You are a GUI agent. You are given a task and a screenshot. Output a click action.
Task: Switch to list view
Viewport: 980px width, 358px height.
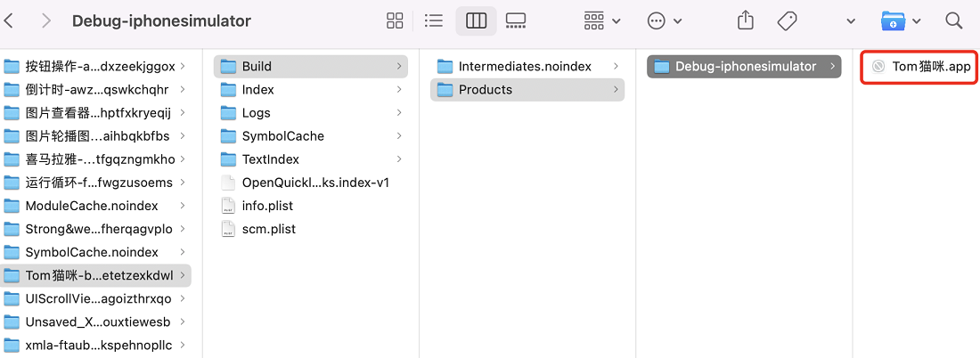point(434,21)
